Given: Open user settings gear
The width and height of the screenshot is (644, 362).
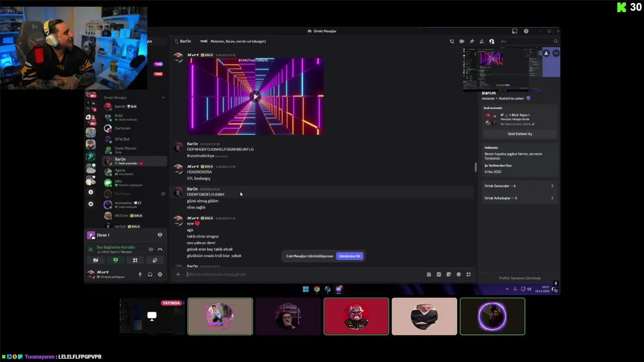Looking at the screenshot, I should (x=160, y=275).
